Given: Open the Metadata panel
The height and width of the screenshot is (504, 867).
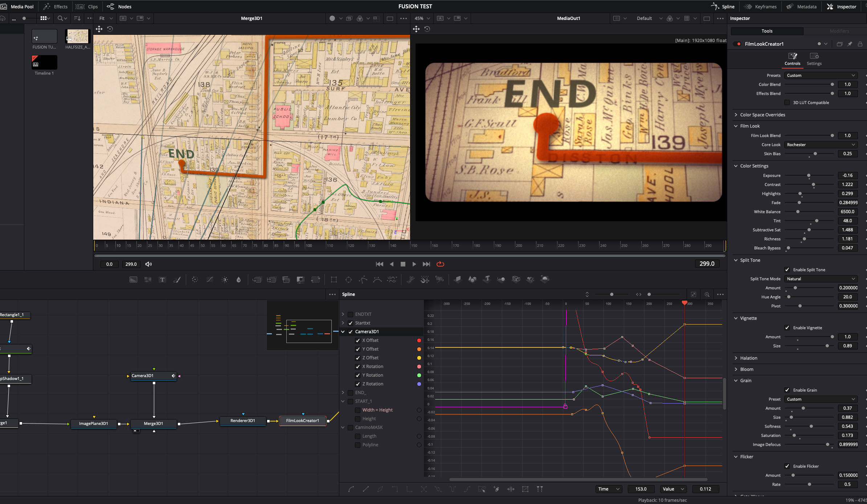Looking at the screenshot, I should (x=802, y=7).
